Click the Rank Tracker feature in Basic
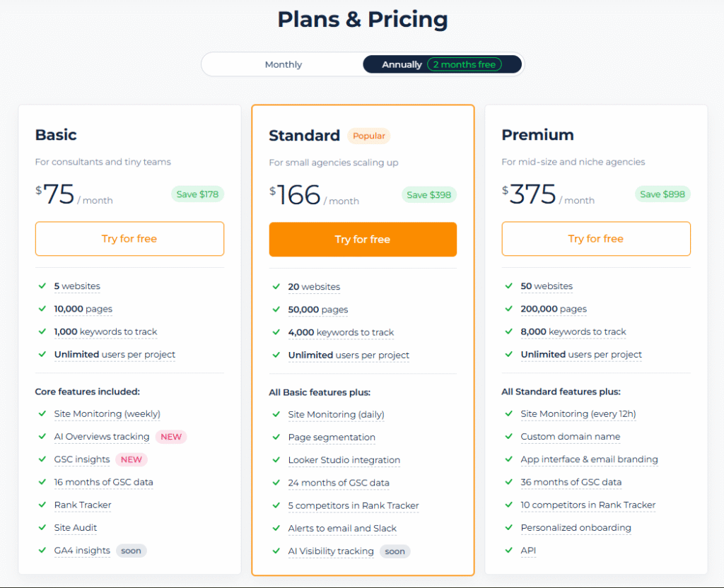This screenshot has width=724, height=588. coord(83,505)
